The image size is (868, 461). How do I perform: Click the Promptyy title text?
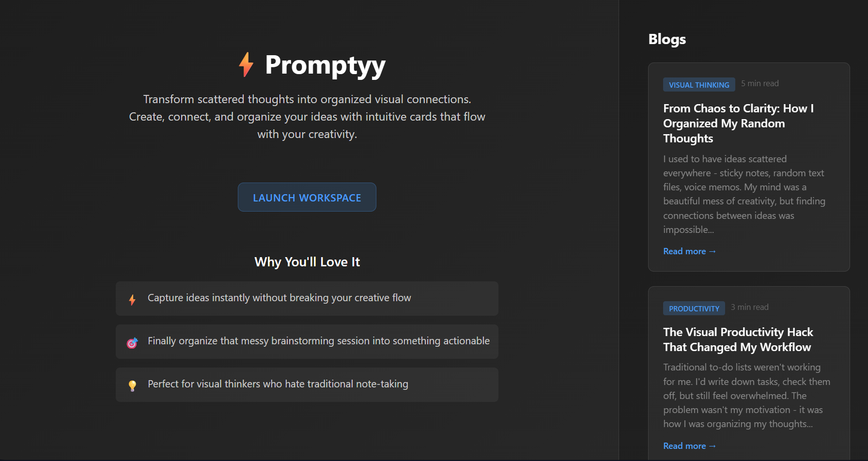point(325,65)
